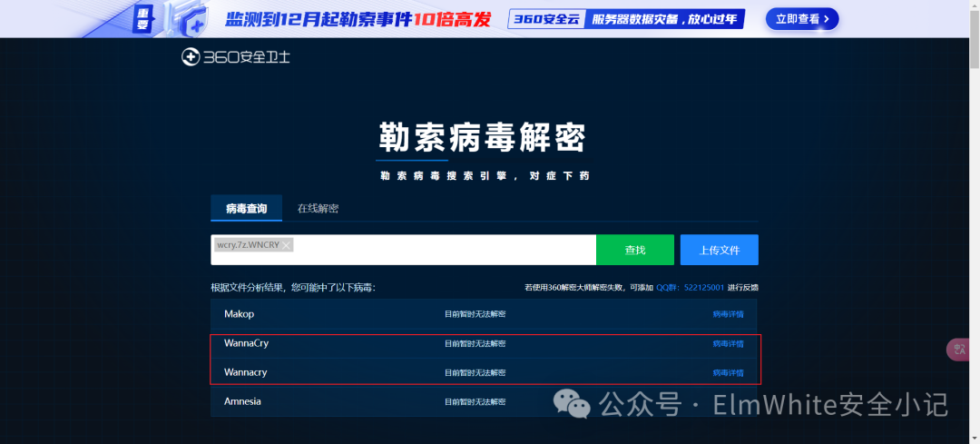
Task: Click the pink floating widget at right edge
Action: pyautogui.click(x=959, y=349)
